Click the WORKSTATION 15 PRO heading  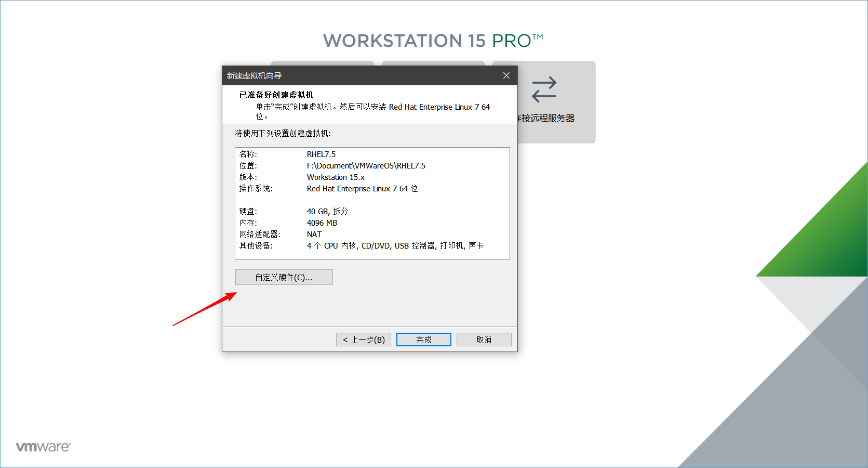(433, 41)
